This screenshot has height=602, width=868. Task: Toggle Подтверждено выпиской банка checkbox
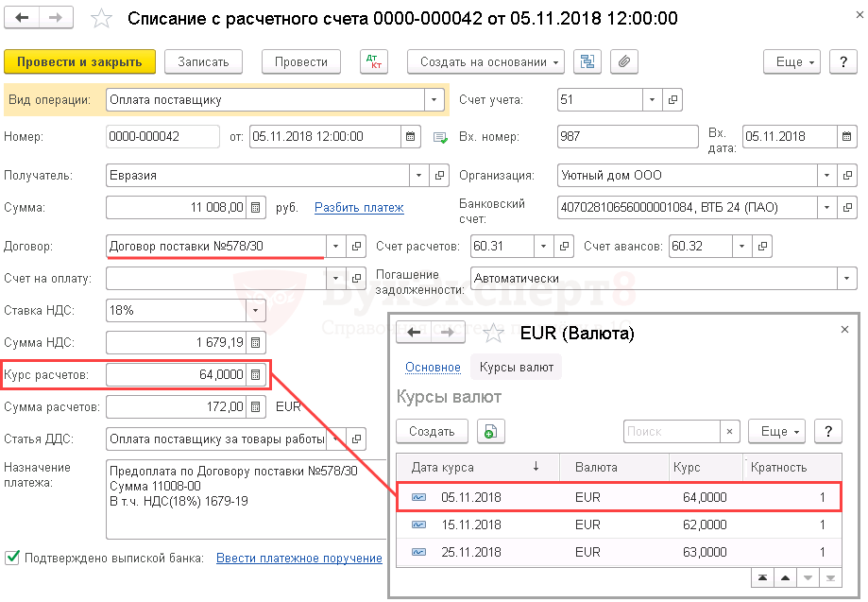point(12,558)
